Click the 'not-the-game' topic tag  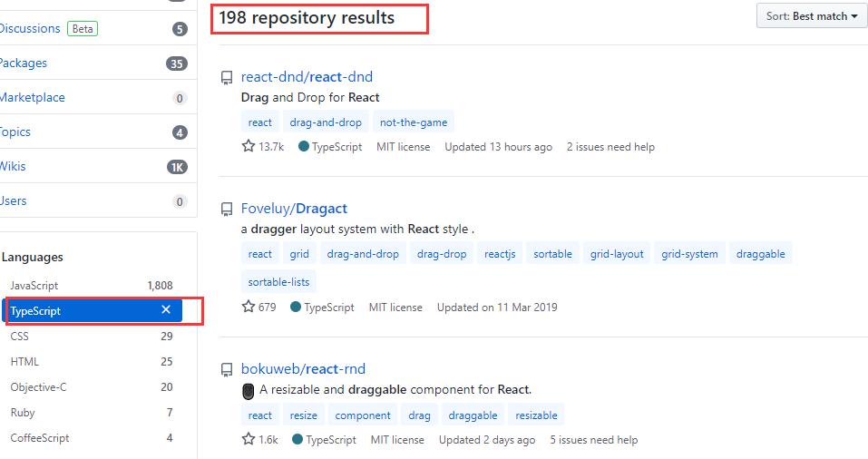pos(414,122)
